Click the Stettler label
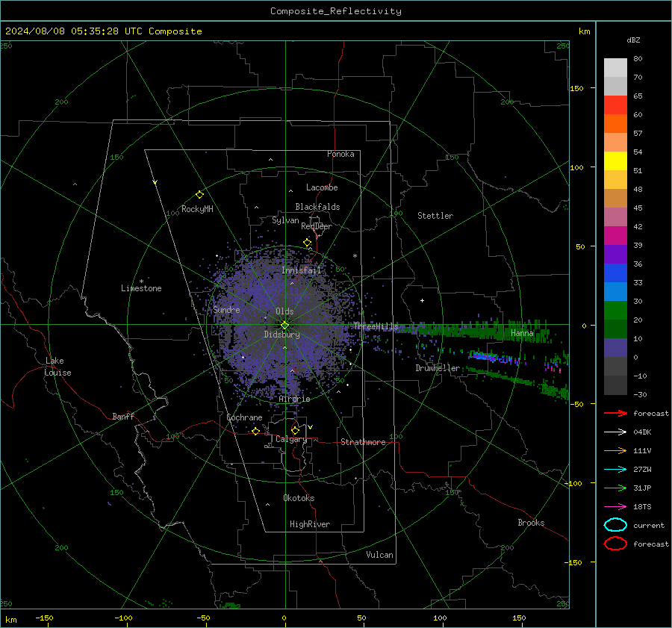This screenshot has height=628, width=672. (x=435, y=216)
